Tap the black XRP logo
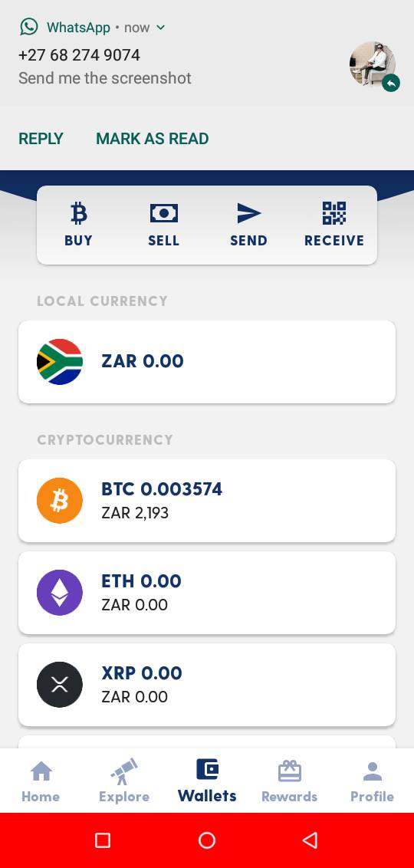Viewport: 414px width, 868px height. (60, 684)
